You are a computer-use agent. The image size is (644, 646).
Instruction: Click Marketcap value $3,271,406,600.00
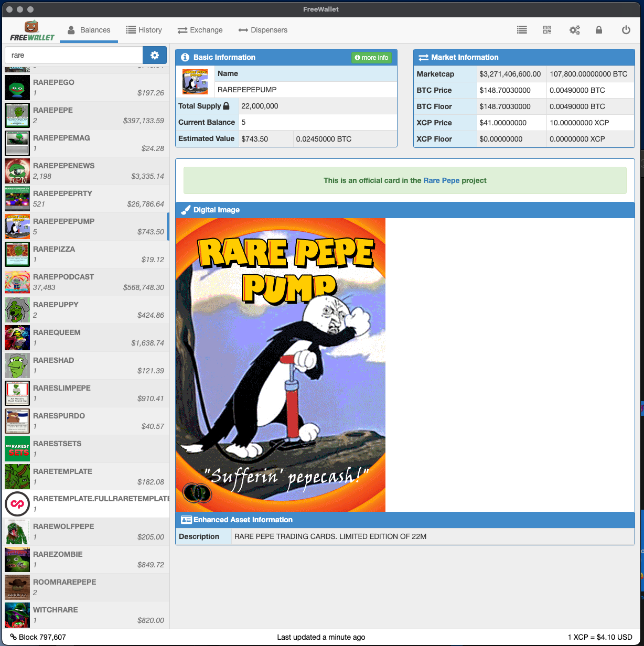pyautogui.click(x=510, y=74)
